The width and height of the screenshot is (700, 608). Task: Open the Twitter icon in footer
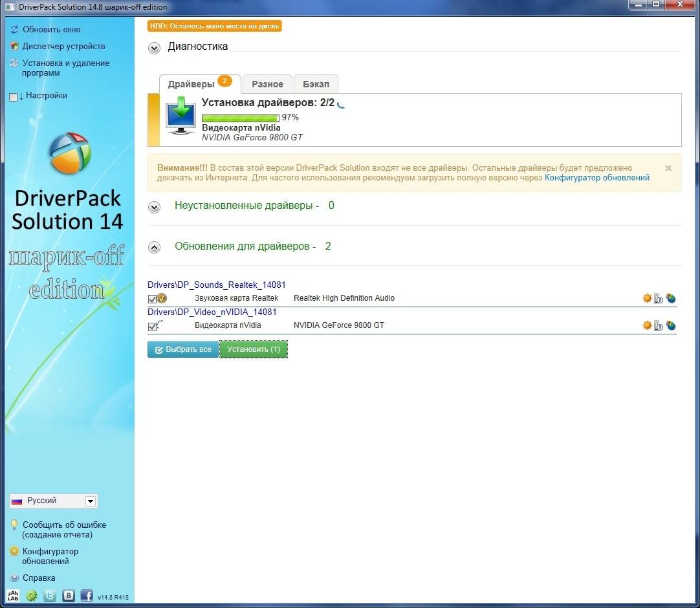pos(50,596)
